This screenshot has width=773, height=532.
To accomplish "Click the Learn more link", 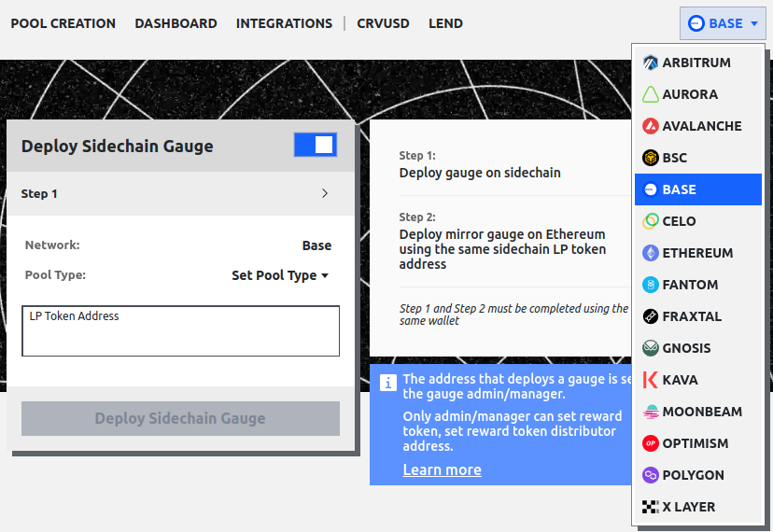I will (442, 469).
